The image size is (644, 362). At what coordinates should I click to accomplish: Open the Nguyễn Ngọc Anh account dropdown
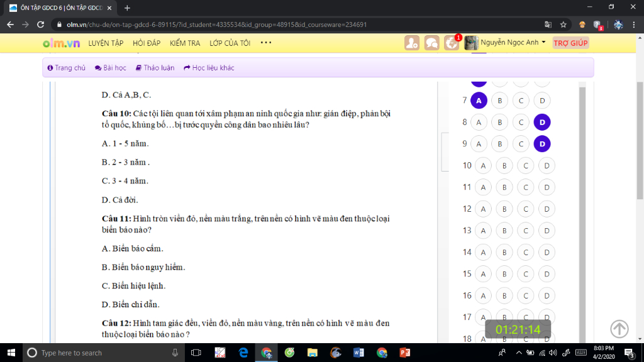(513, 42)
